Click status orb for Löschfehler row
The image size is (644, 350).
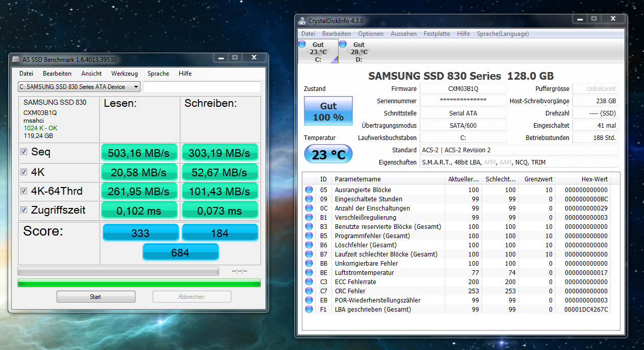point(309,245)
